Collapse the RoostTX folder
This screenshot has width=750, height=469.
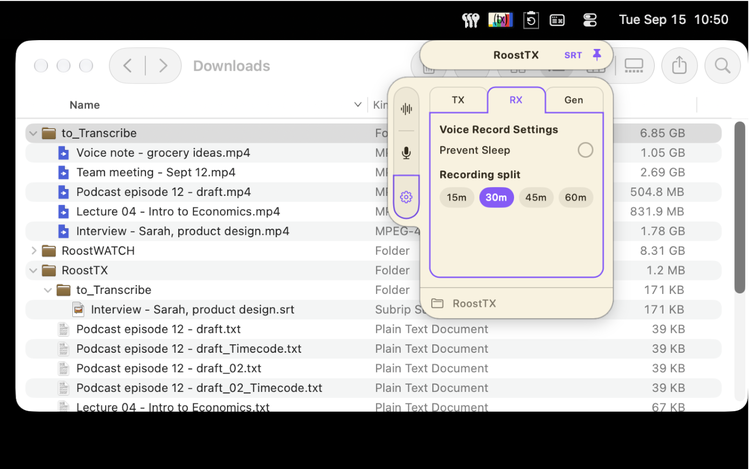tap(33, 271)
